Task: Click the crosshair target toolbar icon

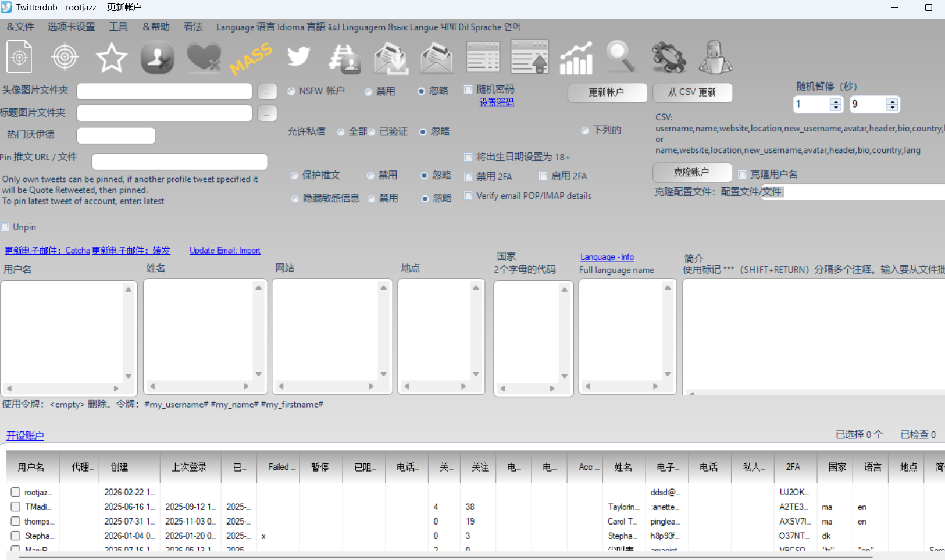Action: tap(65, 57)
